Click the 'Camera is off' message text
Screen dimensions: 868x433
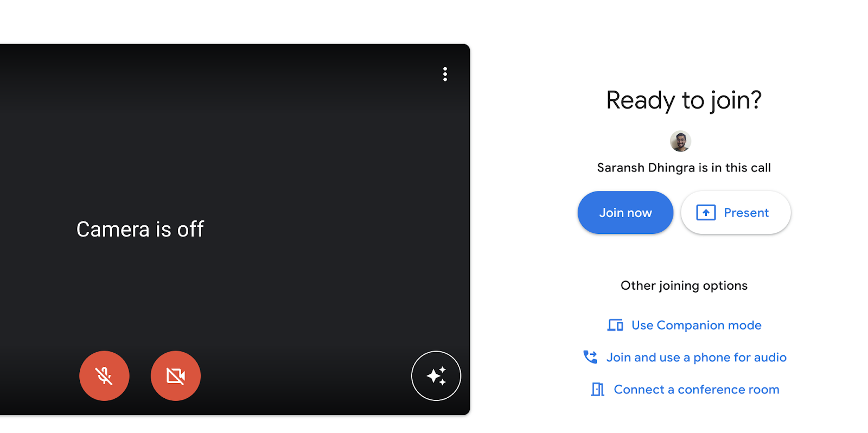(x=140, y=230)
